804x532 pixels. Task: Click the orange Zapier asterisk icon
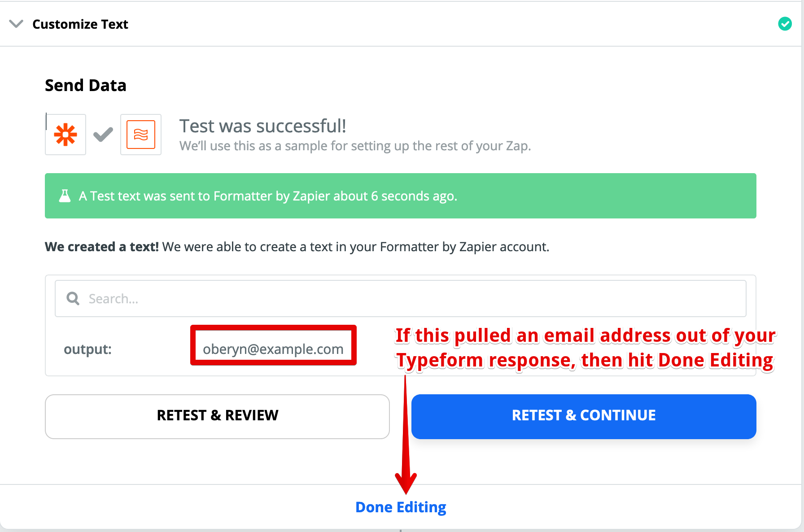(66, 135)
